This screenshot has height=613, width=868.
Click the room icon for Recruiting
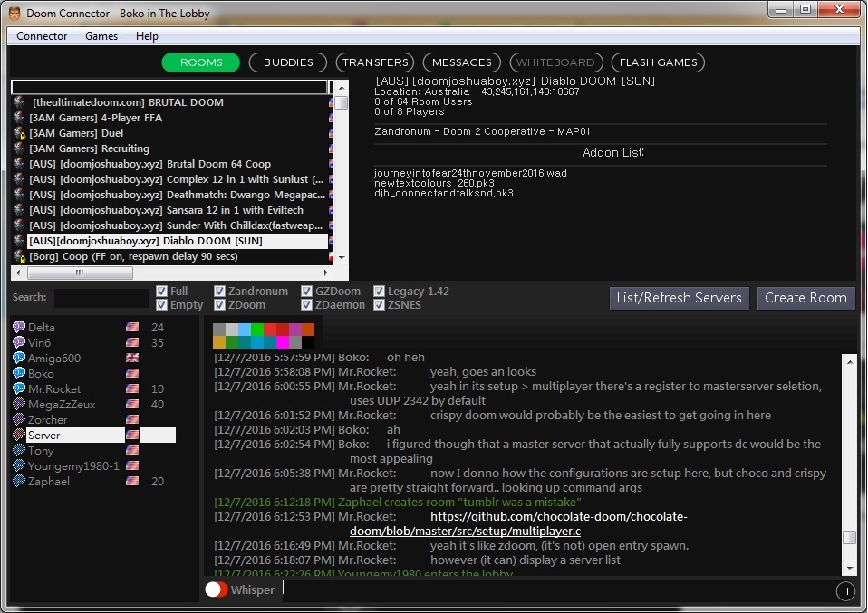(19, 148)
